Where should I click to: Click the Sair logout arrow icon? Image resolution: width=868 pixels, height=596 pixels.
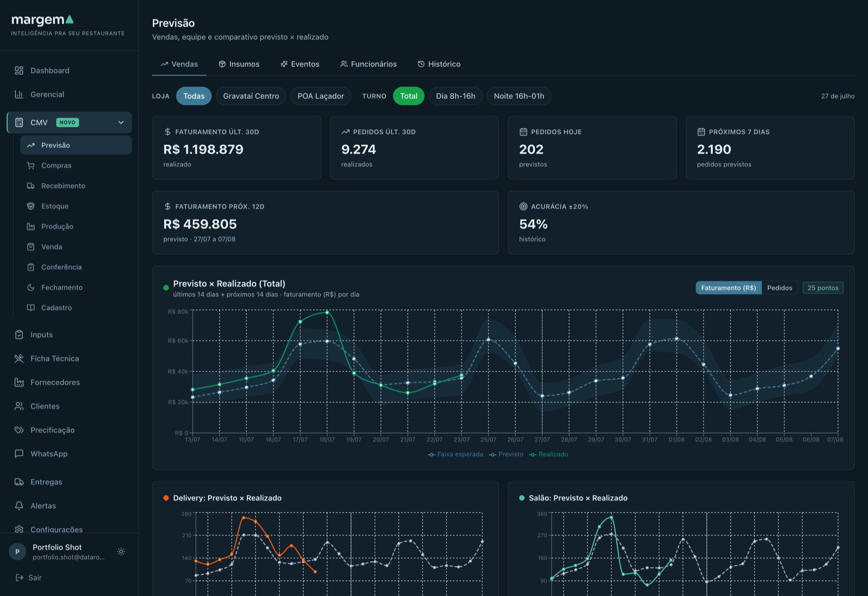19,578
